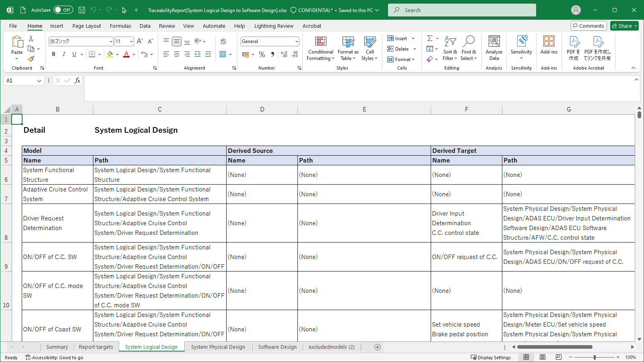The height and width of the screenshot is (362, 644).
Task: Open Conditional Formatting dropdown
Action: 320,48
